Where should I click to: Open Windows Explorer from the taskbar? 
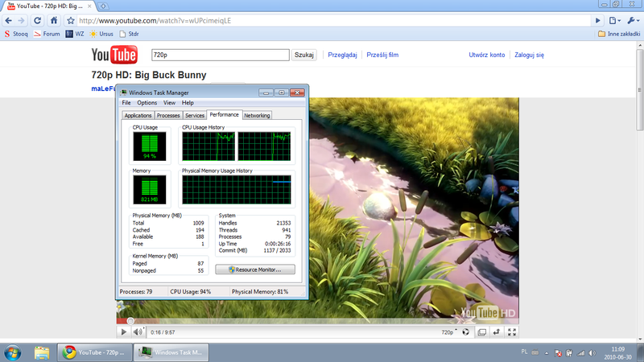click(x=42, y=352)
